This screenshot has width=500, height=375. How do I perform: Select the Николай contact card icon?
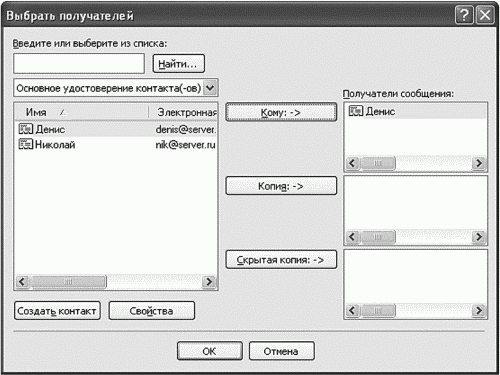[26, 144]
